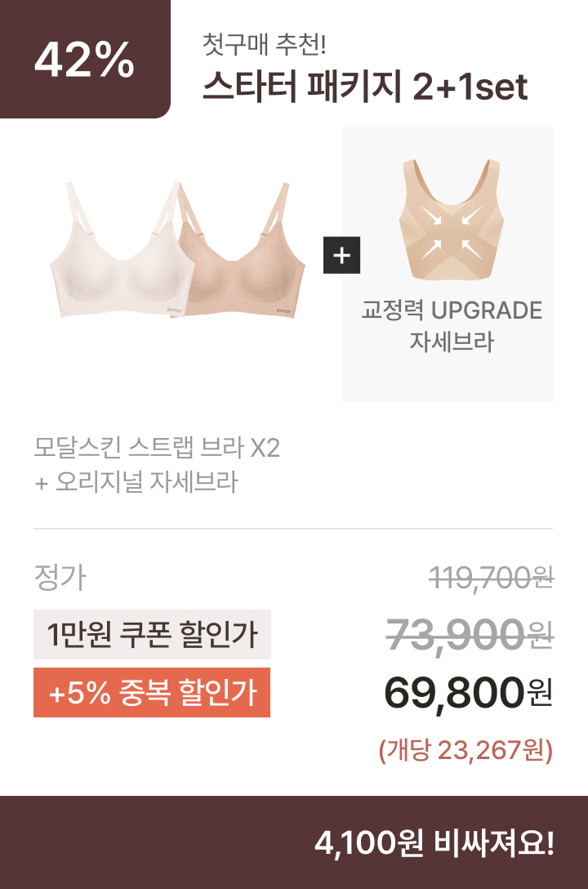Click the struck-through 119,700원 regular price
Image resolution: width=588 pixels, height=889 pixels.
point(491,578)
